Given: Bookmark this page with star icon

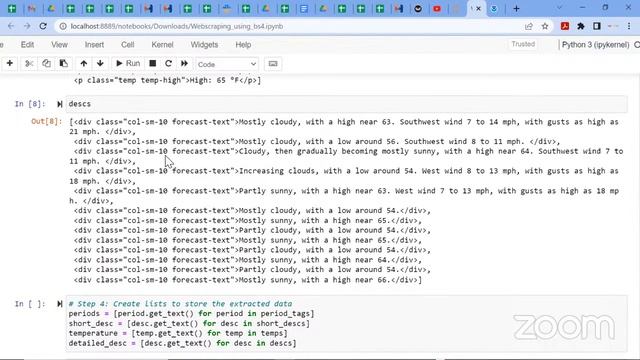Looking at the screenshot, I should coord(544,26).
